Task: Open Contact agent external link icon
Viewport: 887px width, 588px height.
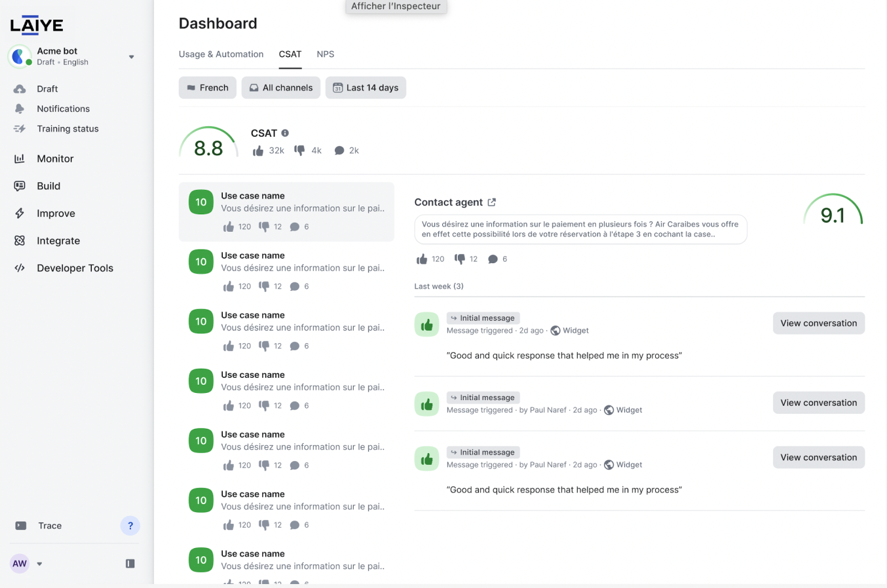Action: 492,202
